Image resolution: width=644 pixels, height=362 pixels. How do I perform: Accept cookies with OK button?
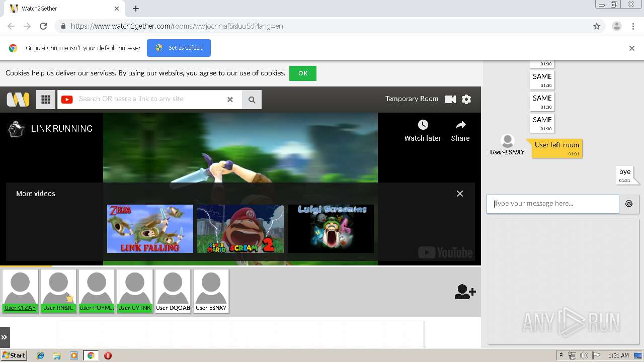302,73
